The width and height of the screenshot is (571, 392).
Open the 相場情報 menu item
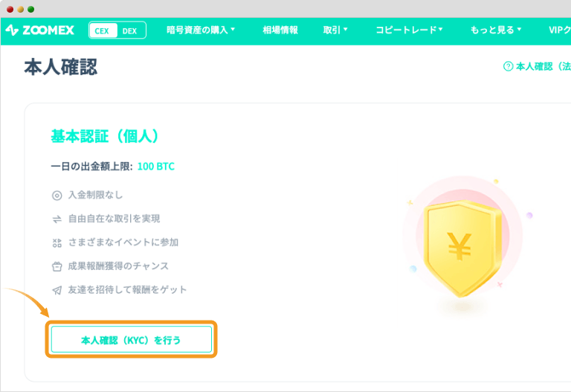tap(280, 30)
